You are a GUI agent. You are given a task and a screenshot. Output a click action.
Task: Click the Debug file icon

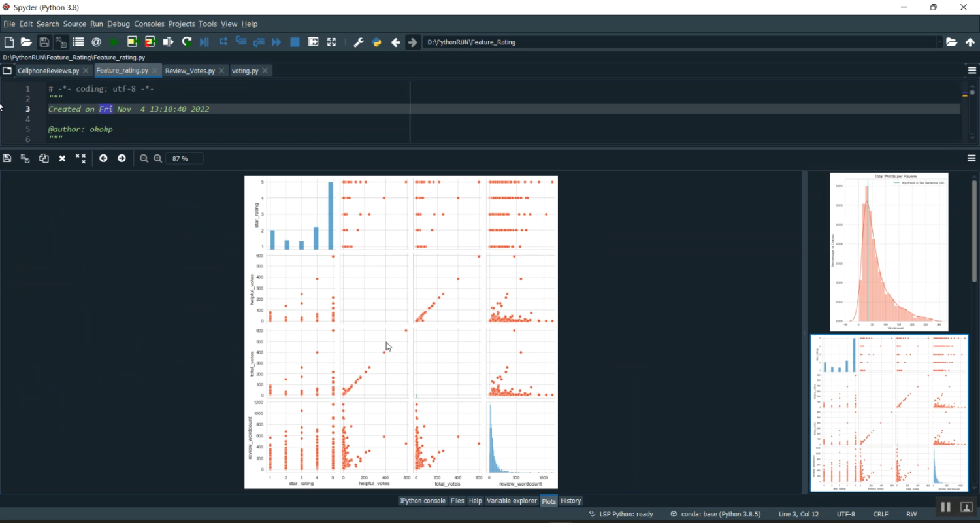click(x=204, y=42)
